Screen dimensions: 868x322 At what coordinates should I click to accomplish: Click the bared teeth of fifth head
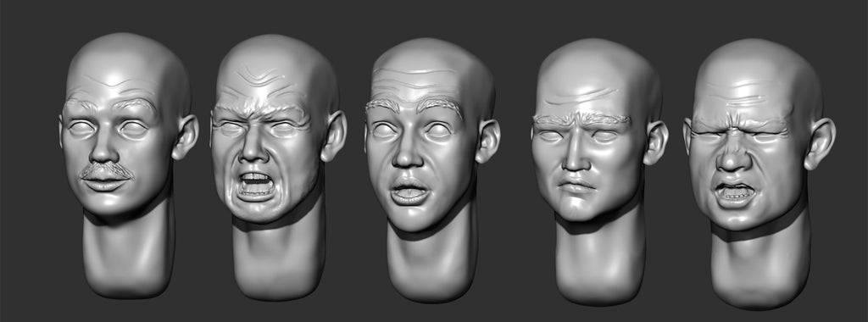coord(735,193)
